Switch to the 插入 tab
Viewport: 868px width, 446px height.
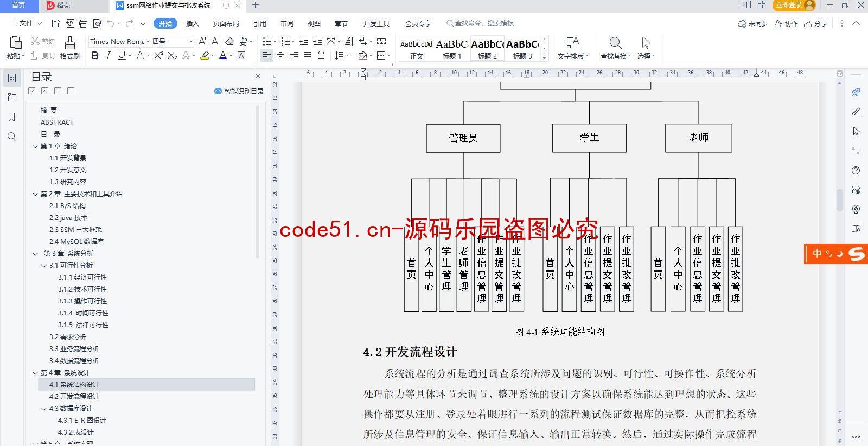click(192, 23)
